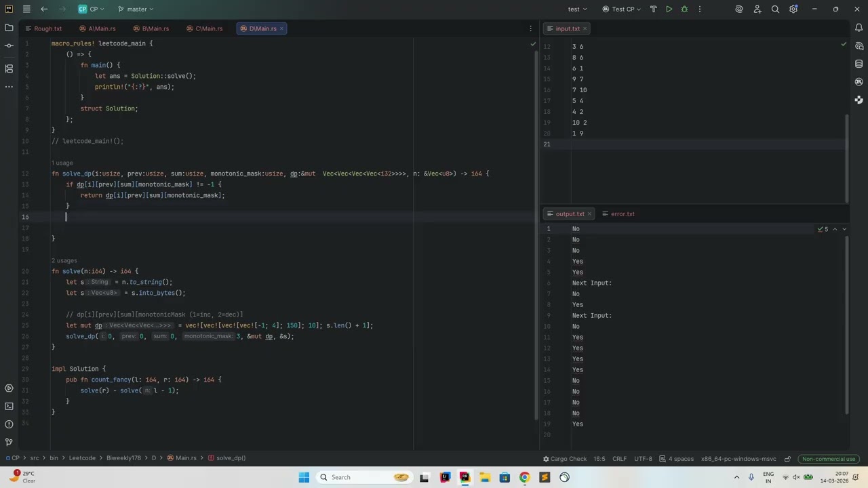This screenshot has height=488, width=868.
Task: Open the AI assistant swirl icon in the top toolbar
Action: (739, 9)
